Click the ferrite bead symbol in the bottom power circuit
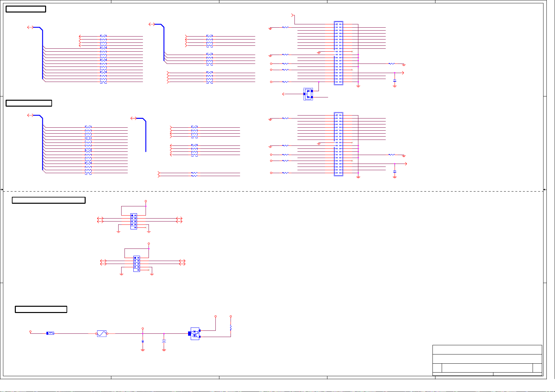 [x=50, y=333]
